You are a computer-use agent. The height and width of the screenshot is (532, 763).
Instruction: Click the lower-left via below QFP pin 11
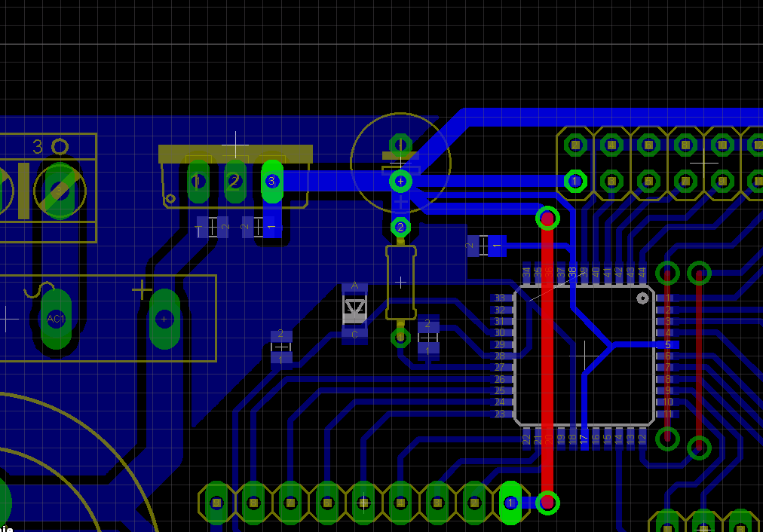pos(667,439)
